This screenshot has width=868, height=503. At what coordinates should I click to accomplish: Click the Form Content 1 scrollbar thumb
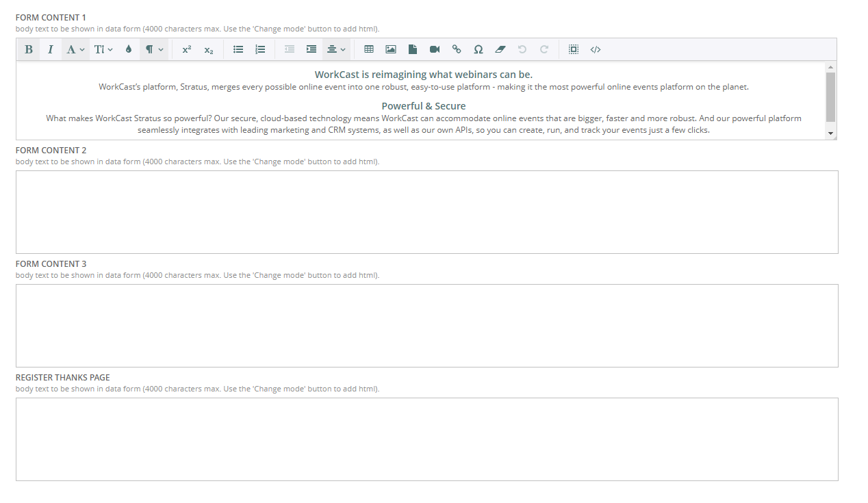(831, 96)
